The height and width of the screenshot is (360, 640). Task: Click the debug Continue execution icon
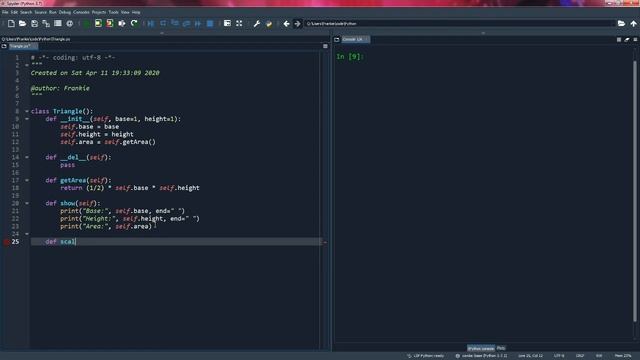tap(198, 24)
